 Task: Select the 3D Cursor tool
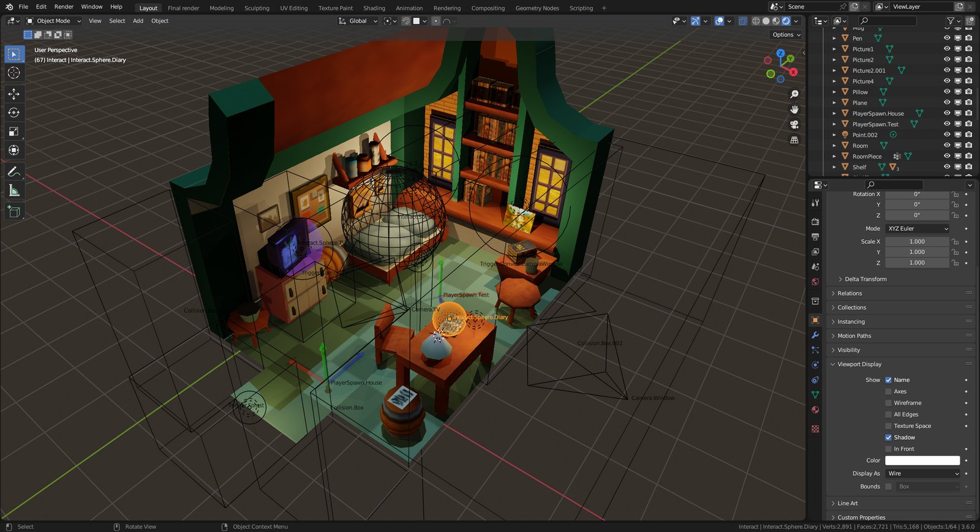coord(13,73)
